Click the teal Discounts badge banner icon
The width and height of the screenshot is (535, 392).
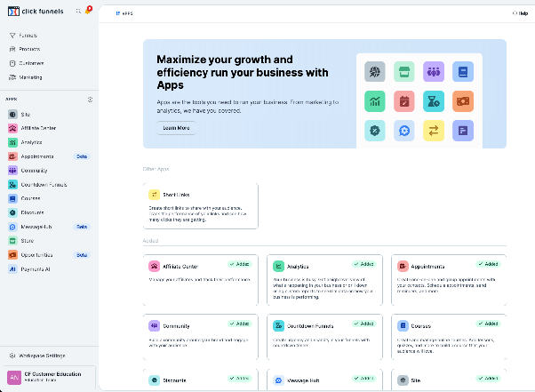coord(375,131)
